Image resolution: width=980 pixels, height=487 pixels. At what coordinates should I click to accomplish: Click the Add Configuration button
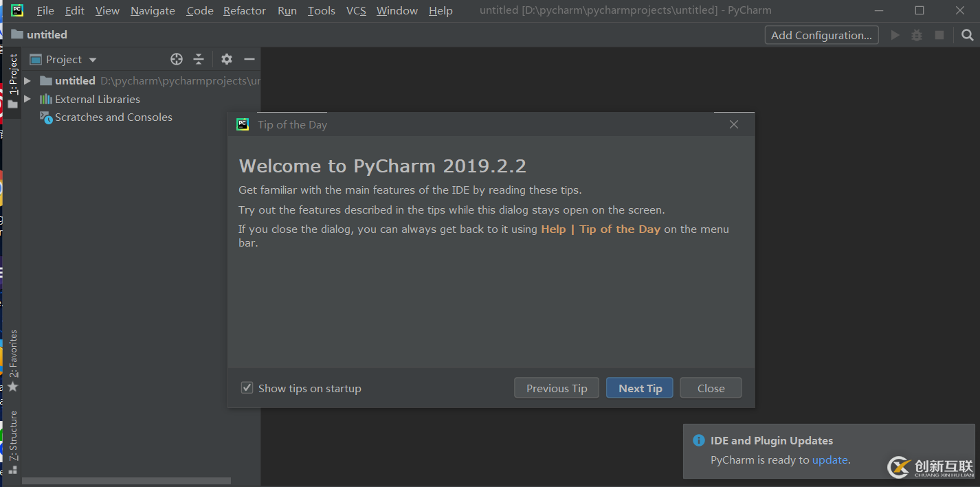[x=821, y=35]
